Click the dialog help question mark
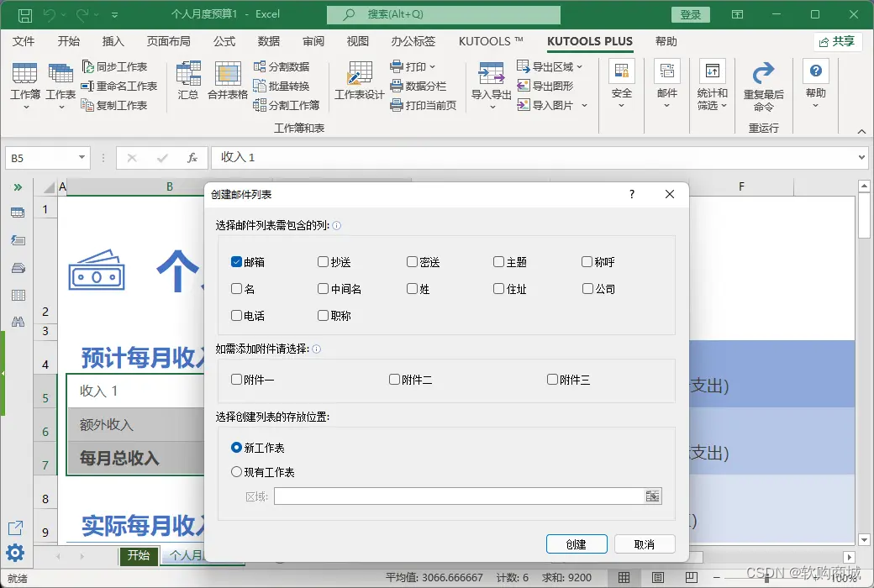874x588 pixels. [x=631, y=194]
